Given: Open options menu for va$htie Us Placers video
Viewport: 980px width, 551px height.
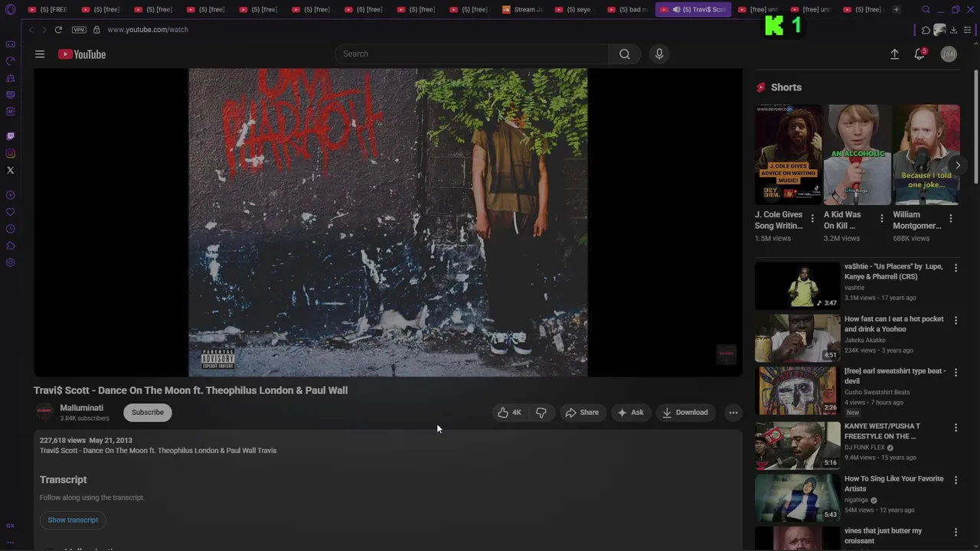Looking at the screenshot, I should 955,268.
